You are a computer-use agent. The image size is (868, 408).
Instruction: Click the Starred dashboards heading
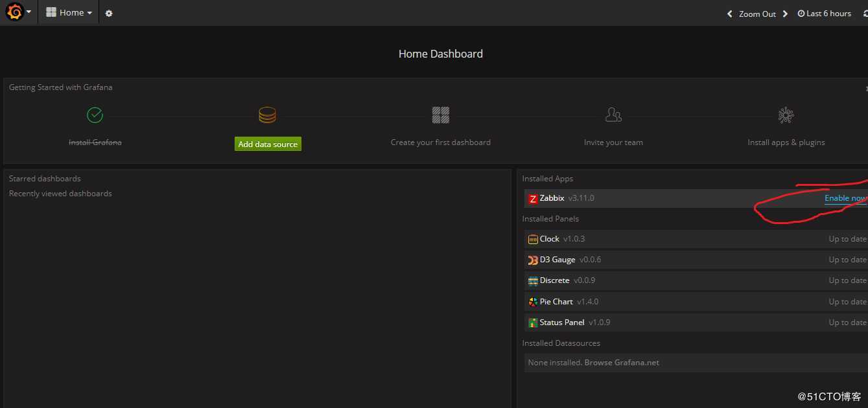click(45, 179)
